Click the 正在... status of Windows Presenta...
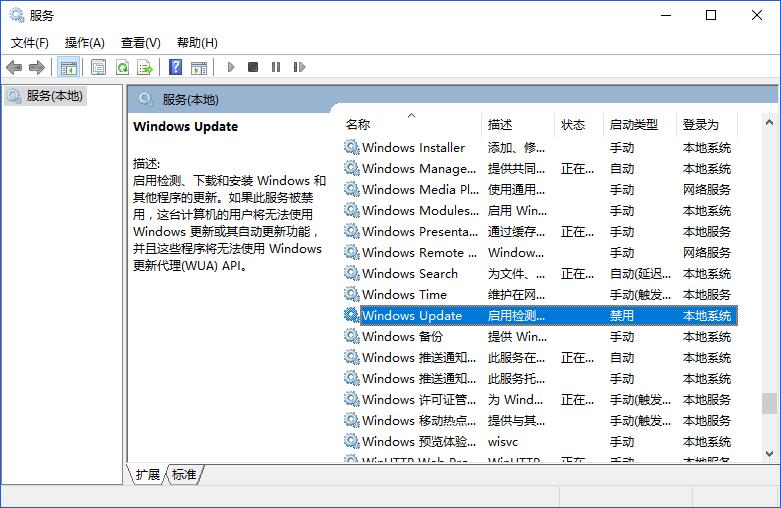 click(x=577, y=232)
